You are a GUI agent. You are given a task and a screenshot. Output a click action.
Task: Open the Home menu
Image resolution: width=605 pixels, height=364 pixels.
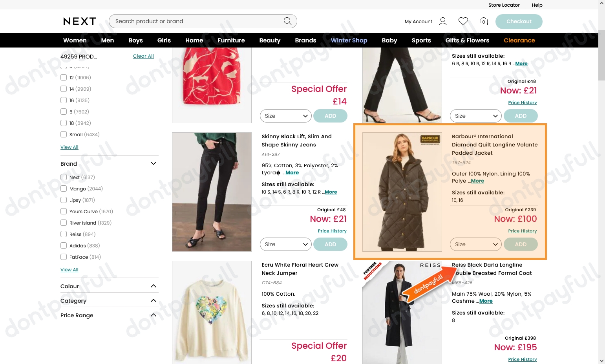(194, 40)
